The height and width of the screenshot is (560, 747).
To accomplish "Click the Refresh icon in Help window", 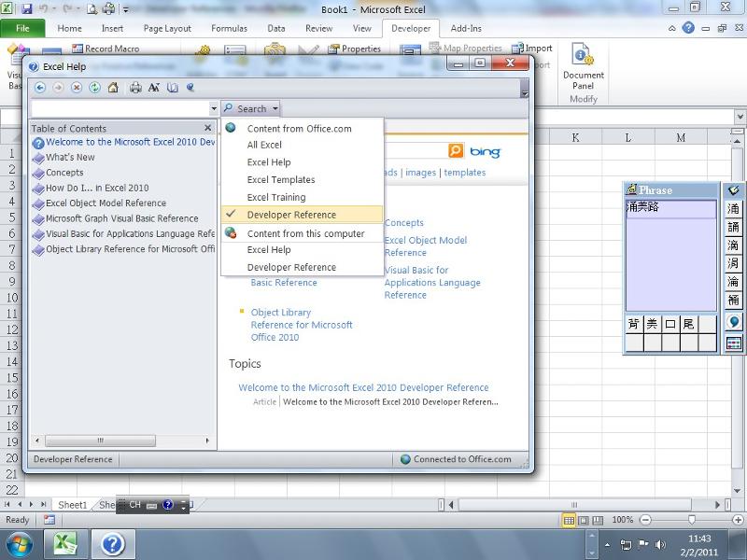I will tap(94, 87).
